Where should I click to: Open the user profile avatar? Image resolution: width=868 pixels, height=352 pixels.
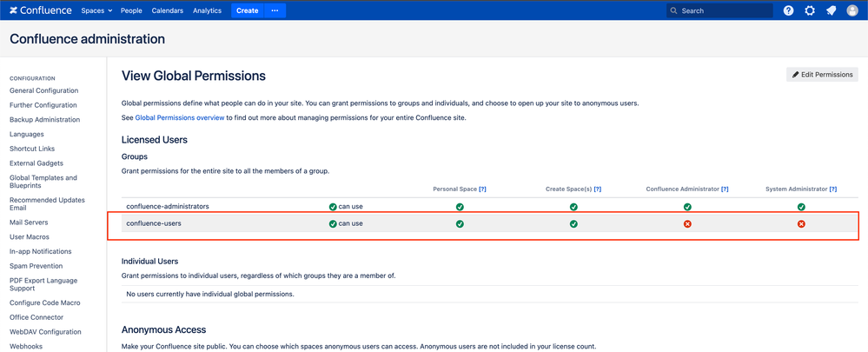pyautogui.click(x=852, y=10)
